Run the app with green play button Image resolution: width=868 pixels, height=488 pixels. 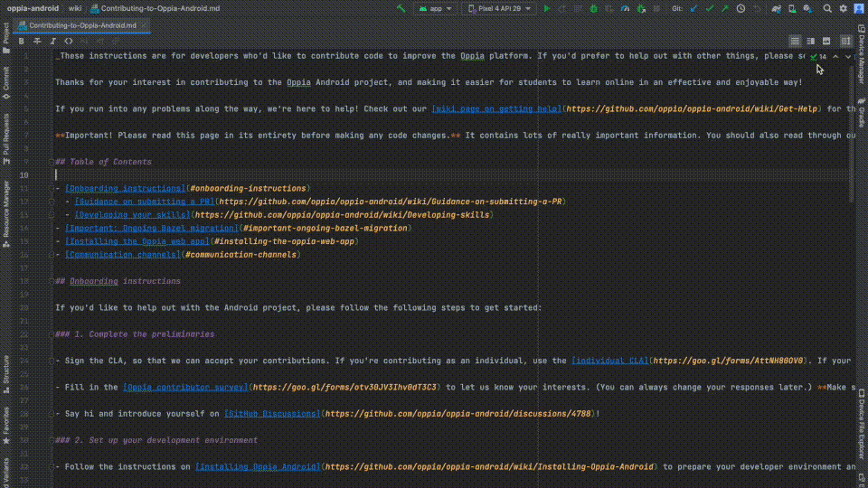click(547, 8)
